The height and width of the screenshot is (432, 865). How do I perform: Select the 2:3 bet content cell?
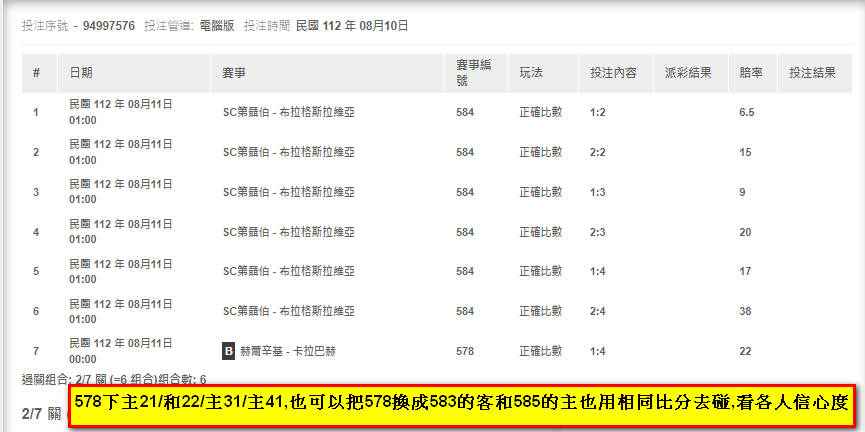597,232
